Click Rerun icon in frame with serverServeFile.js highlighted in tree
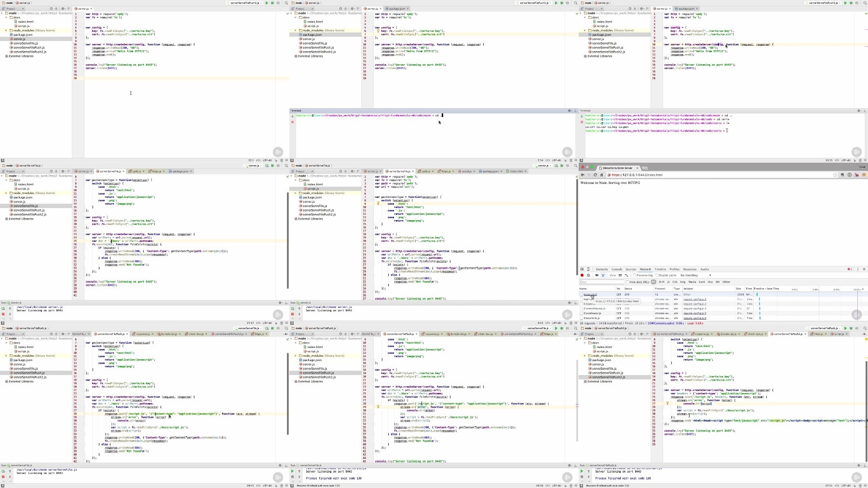 (3, 308)
